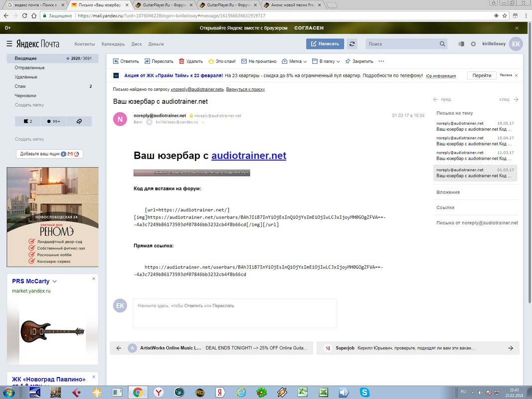The image size is (532, 399).
Task: Click the quick reply text box
Action: click(x=234, y=313)
